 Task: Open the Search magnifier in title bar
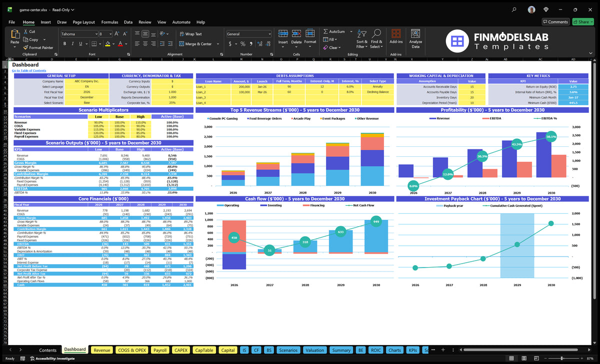pos(514,9)
